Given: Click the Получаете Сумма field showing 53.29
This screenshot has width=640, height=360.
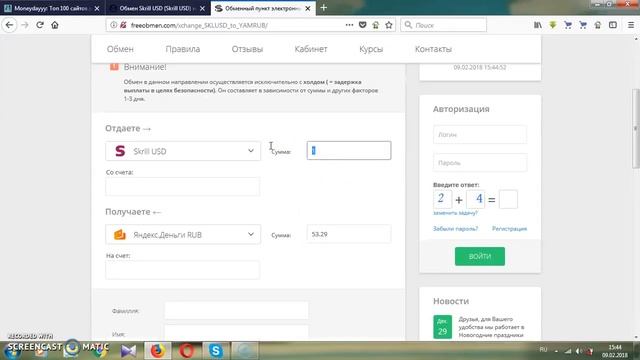Looking at the screenshot, I should pyautogui.click(x=349, y=234).
